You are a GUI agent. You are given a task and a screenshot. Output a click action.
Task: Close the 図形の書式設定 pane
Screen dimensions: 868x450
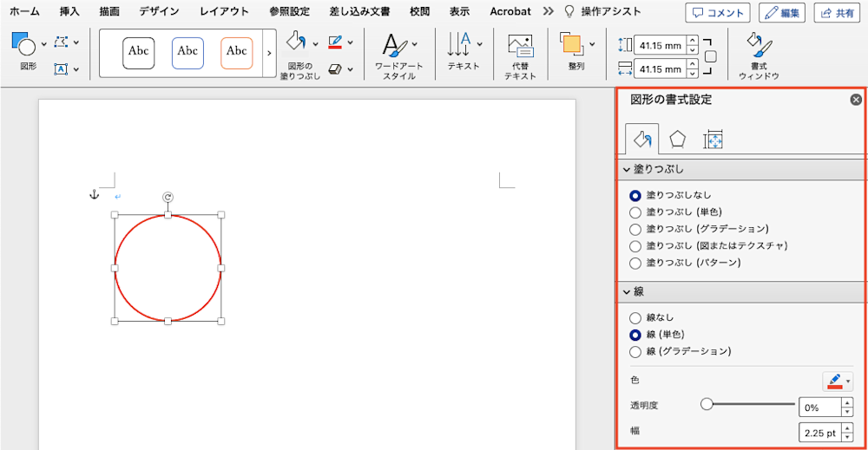[x=856, y=100]
